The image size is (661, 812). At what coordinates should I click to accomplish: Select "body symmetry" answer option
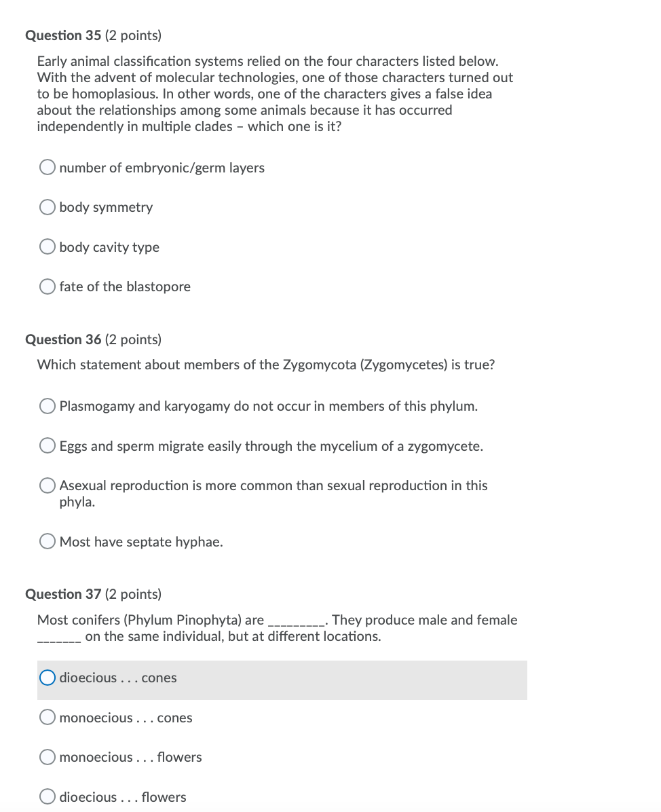(x=48, y=206)
